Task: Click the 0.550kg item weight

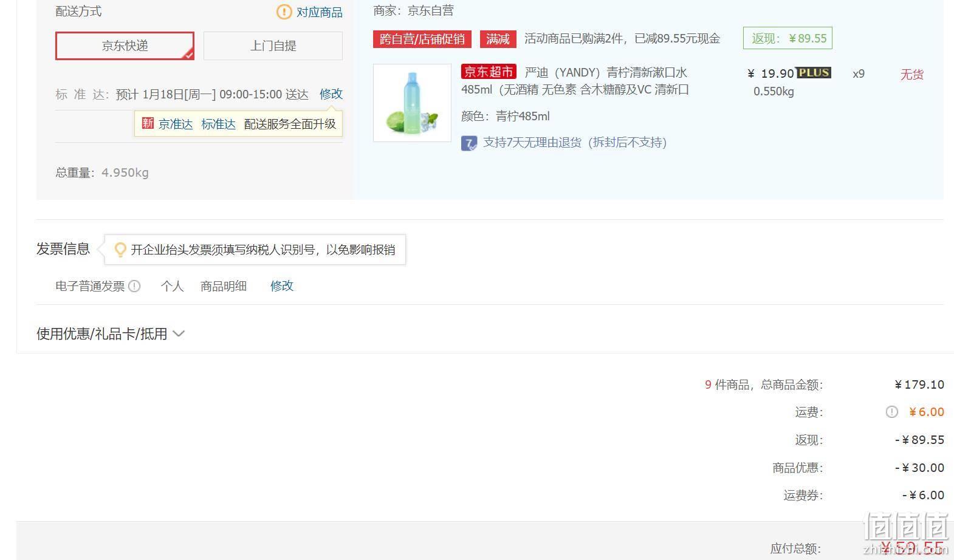Action: pyautogui.click(x=774, y=92)
